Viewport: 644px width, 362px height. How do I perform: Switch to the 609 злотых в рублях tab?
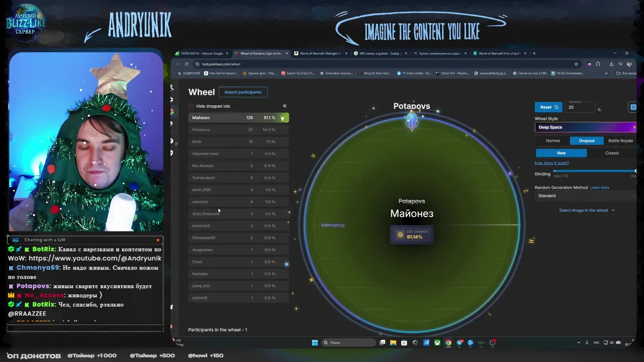[x=379, y=53]
